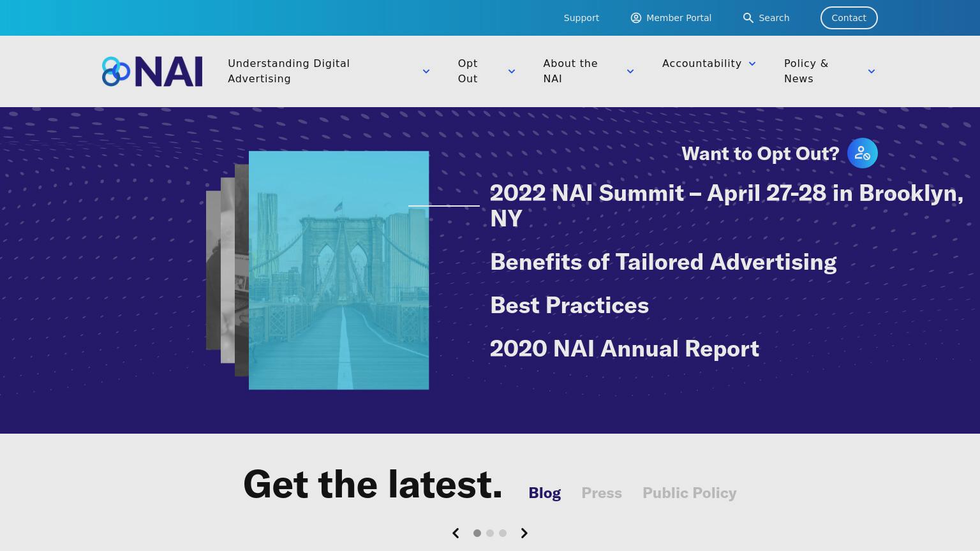Expand the Opt Out menu chevron
The image size is (980, 551).
pyautogui.click(x=512, y=71)
